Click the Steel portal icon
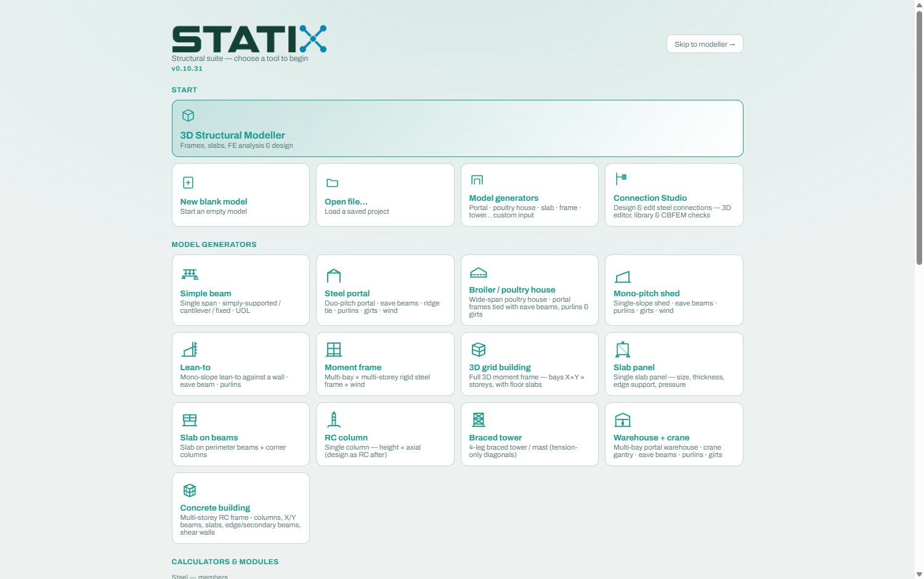This screenshot has width=924, height=579. point(334,275)
